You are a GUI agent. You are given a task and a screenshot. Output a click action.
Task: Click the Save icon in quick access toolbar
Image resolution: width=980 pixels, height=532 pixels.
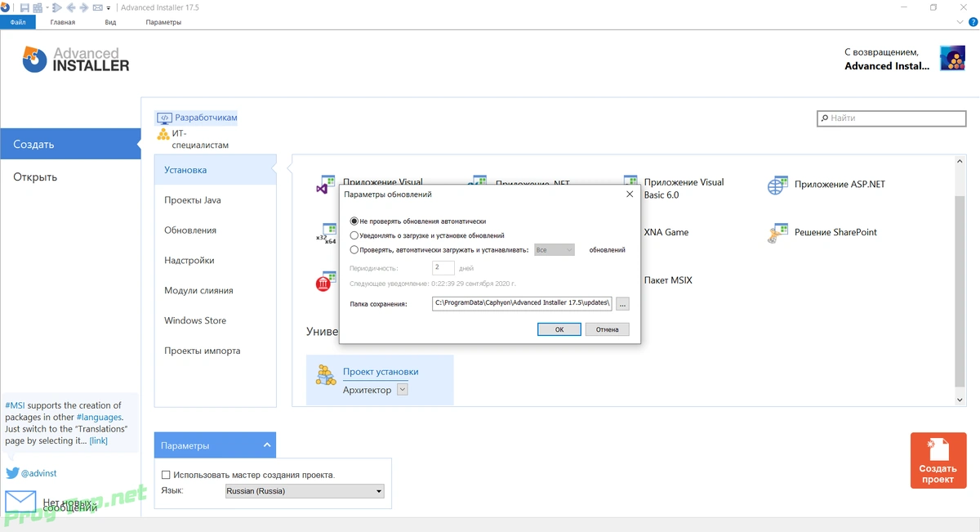25,7
